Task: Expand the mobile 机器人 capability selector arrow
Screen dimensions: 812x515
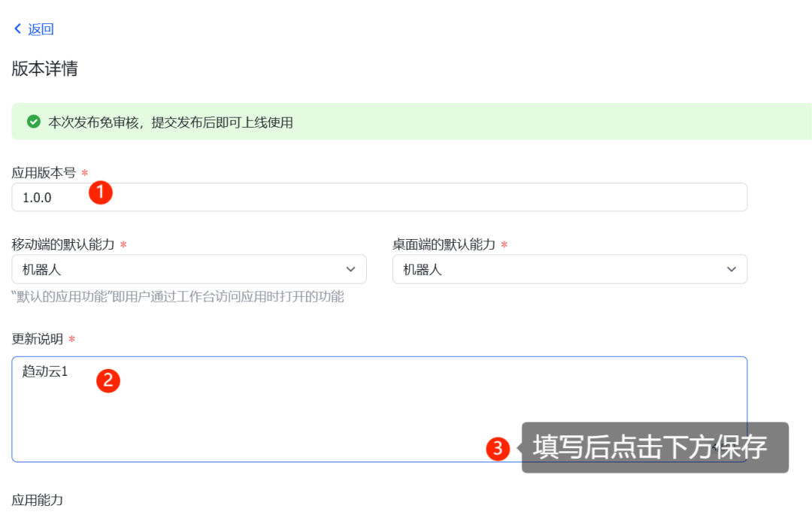Action: point(350,268)
